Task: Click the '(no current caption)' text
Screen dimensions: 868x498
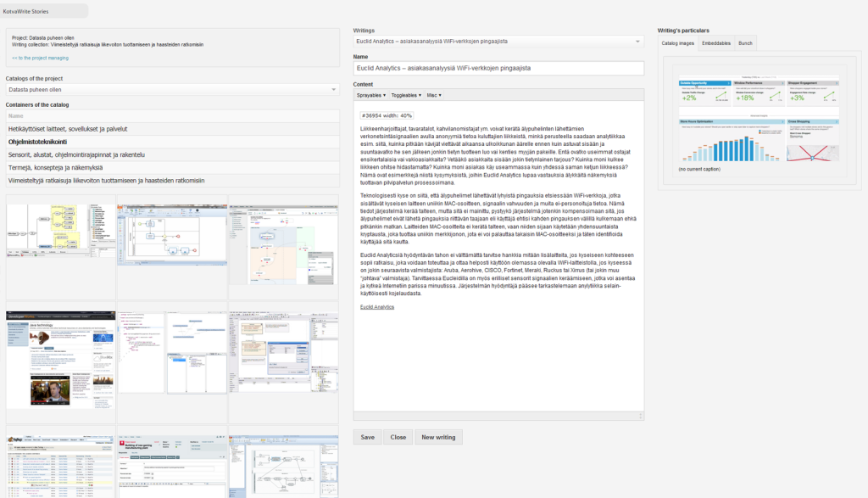Action: (699, 169)
